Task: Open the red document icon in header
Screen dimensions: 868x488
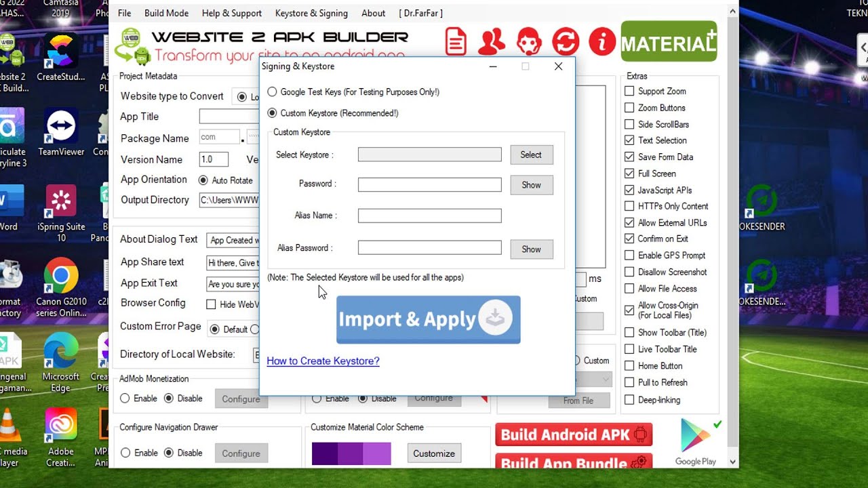Action: 456,41
